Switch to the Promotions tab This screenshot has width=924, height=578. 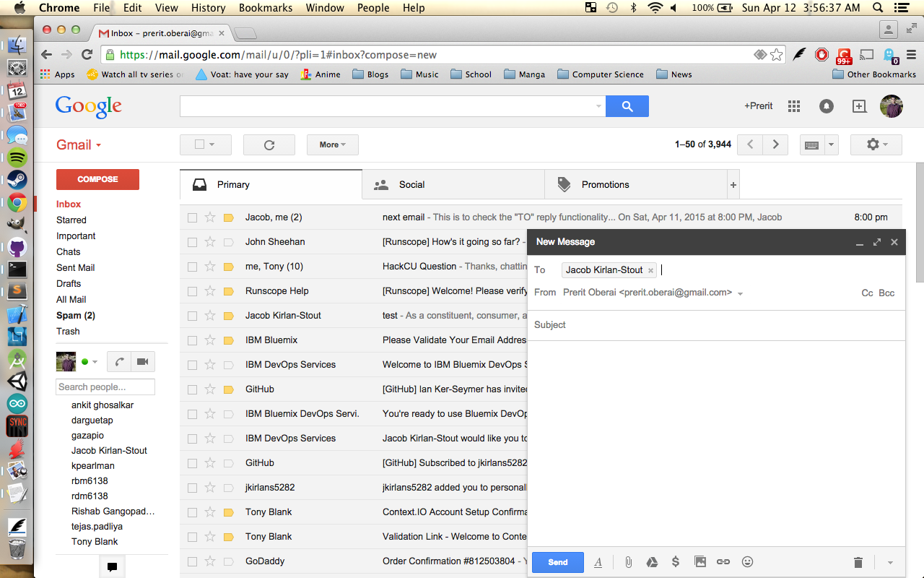636,185
